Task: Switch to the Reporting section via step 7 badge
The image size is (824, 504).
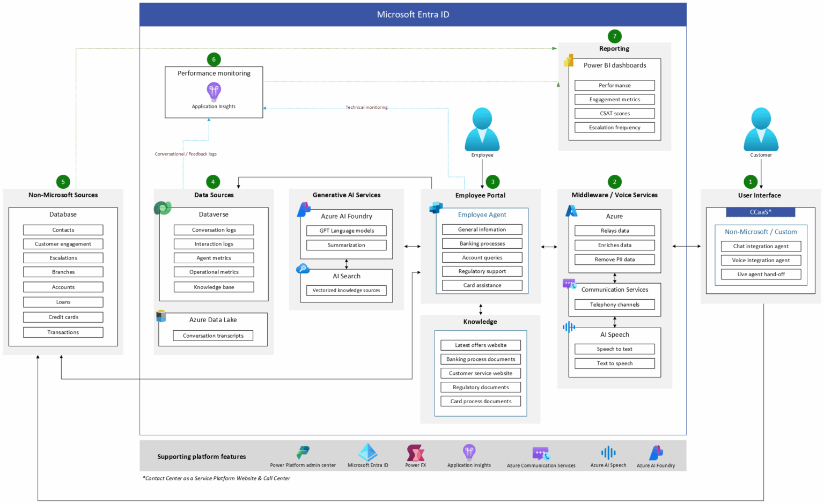Action: (614, 36)
